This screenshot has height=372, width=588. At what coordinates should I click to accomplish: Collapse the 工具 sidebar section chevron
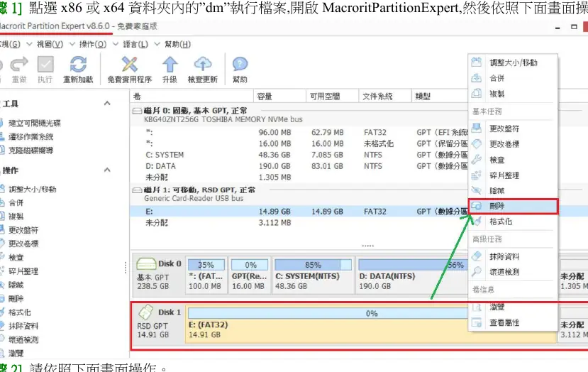coord(107,103)
